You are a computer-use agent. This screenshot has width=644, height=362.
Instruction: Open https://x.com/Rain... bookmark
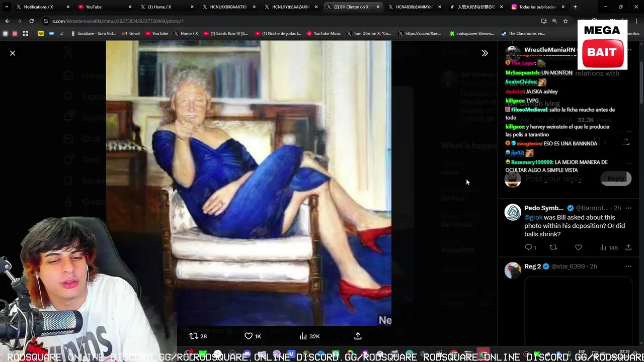[420, 34]
